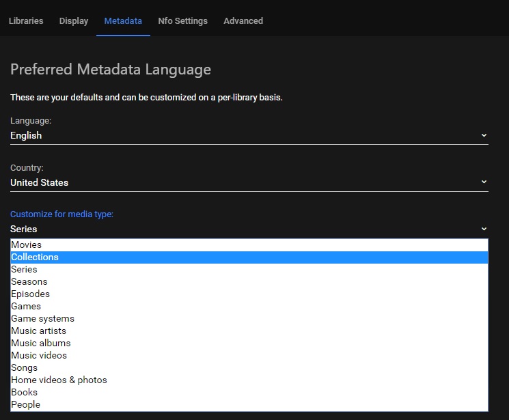Pick Series from the dropdown list

click(x=249, y=269)
